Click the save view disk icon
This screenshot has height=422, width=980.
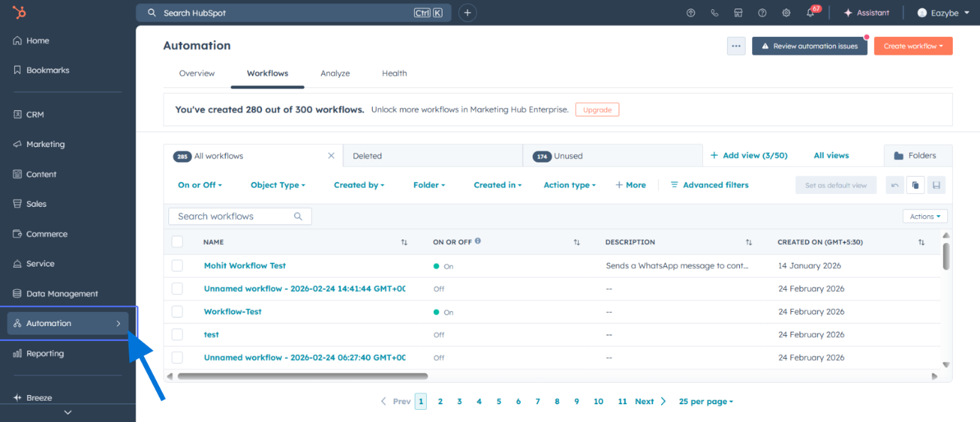pyautogui.click(x=937, y=185)
